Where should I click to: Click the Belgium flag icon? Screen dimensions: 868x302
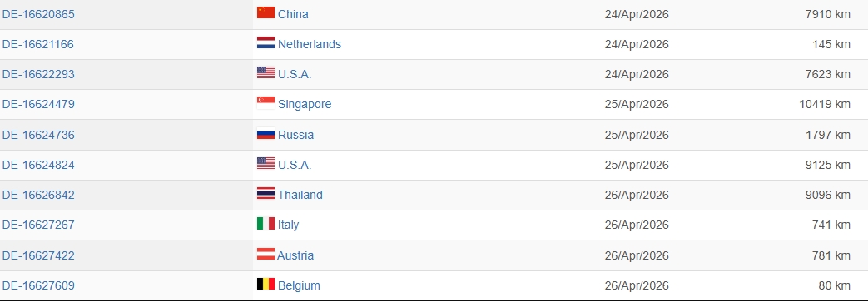pos(265,285)
